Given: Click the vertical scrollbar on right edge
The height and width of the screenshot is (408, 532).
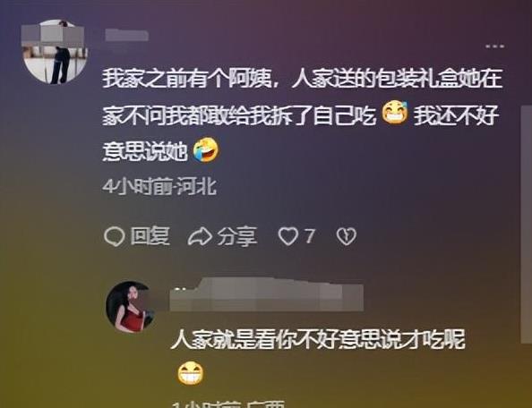Looking at the screenshot, I should (x=527, y=224).
